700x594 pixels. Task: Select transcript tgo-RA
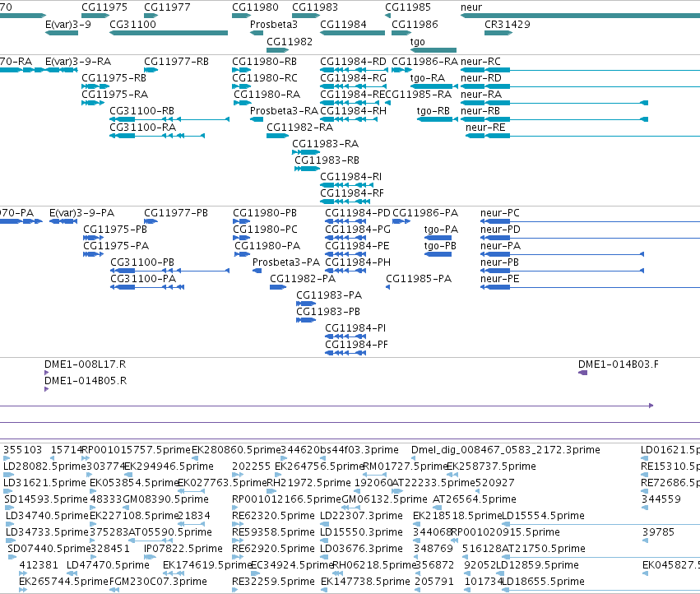coord(428,77)
